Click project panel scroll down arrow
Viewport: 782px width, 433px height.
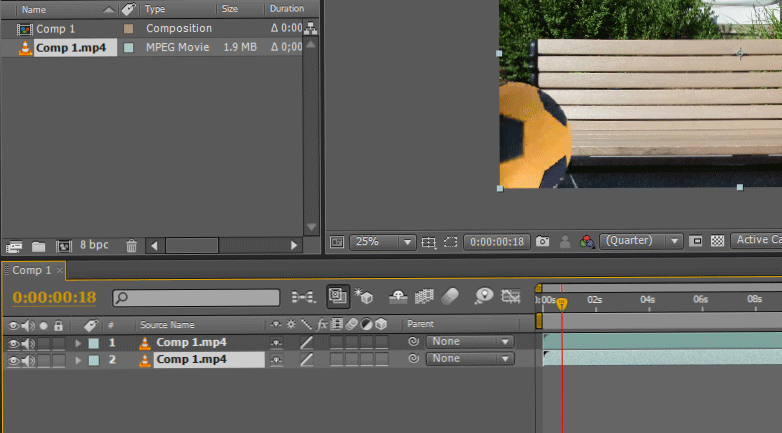(311, 227)
